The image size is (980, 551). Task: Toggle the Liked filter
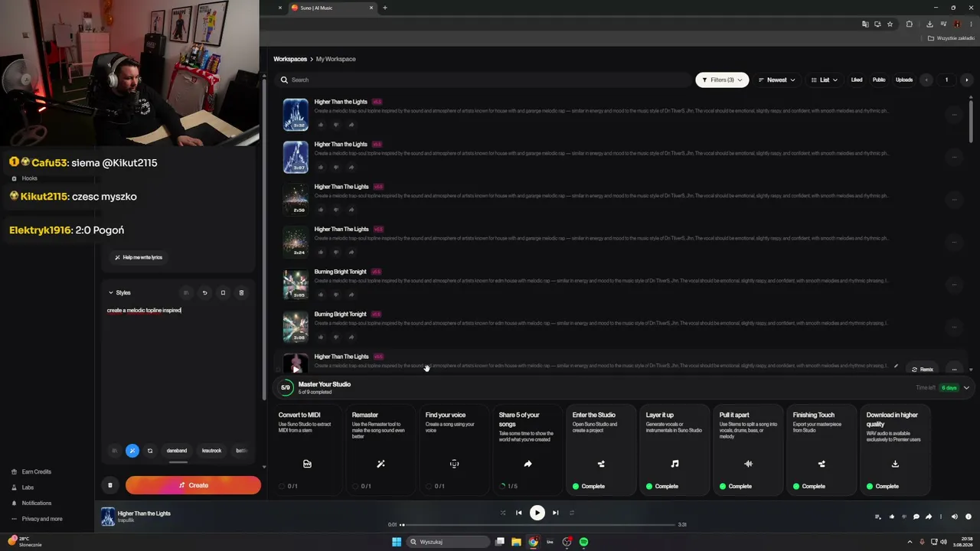857,80
